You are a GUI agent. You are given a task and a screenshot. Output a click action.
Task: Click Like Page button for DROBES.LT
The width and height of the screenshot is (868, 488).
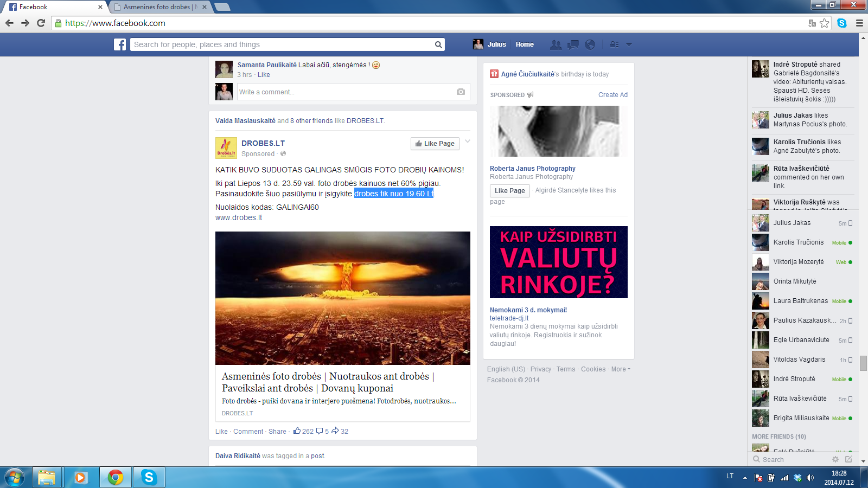[x=435, y=144]
